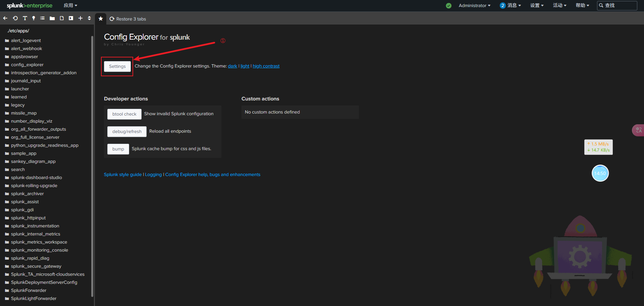Viewport: 644px width, 306px height.
Task: Click the btool check button
Action: point(124,114)
